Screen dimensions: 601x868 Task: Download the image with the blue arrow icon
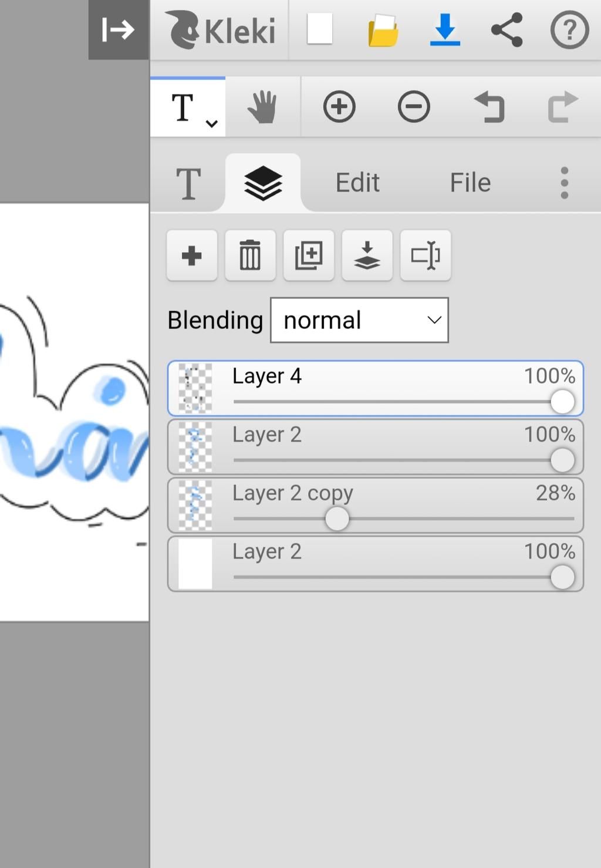(x=445, y=30)
